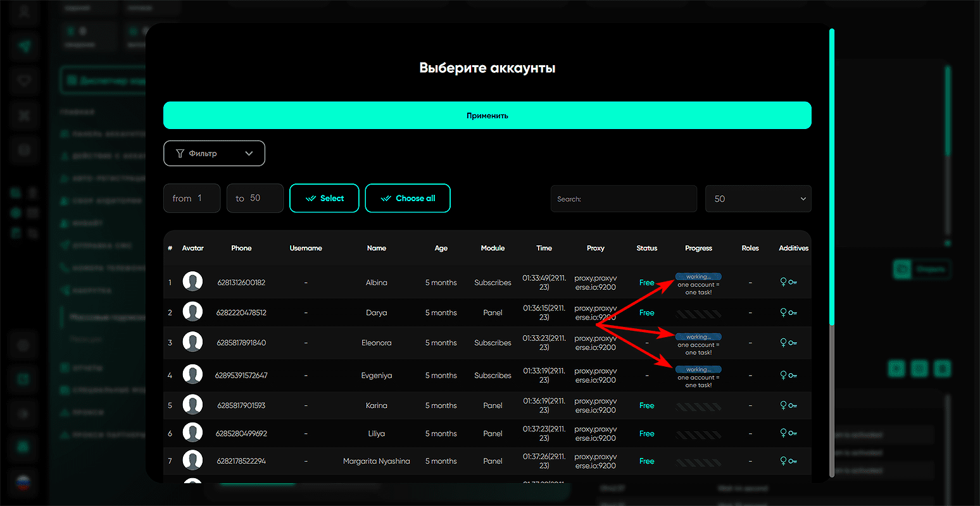
Task: Click the Select button
Action: pos(324,198)
